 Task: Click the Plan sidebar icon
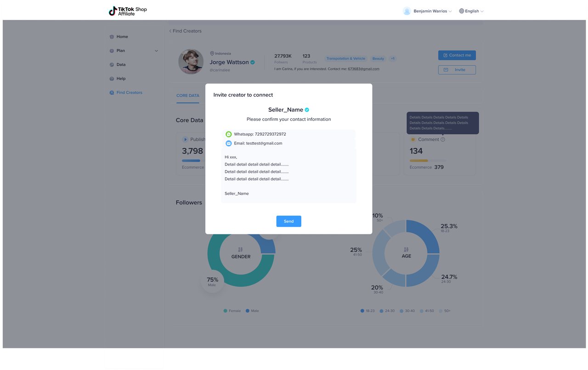click(112, 51)
